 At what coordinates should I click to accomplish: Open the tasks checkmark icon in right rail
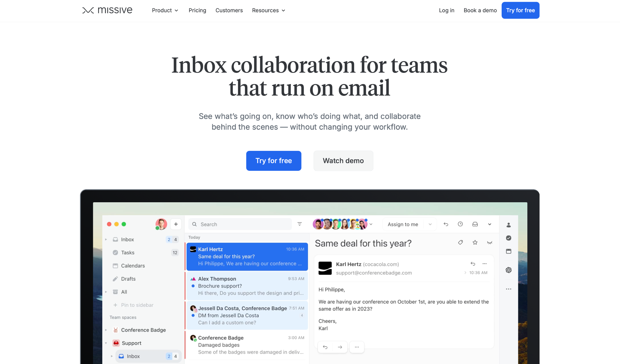coord(509,238)
